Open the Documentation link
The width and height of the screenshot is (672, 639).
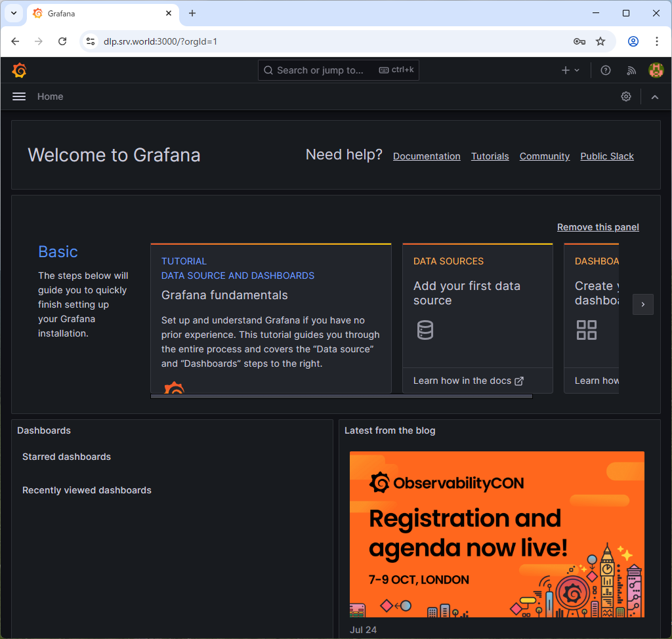pyautogui.click(x=427, y=156)
